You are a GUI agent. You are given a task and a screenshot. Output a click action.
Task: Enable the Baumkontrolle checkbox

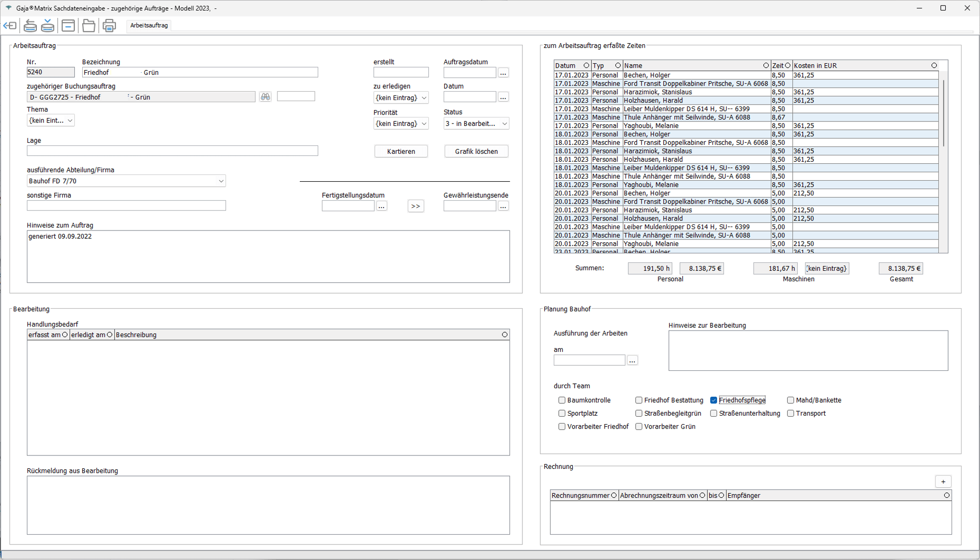pyautogui.click(x=562, y=400)
